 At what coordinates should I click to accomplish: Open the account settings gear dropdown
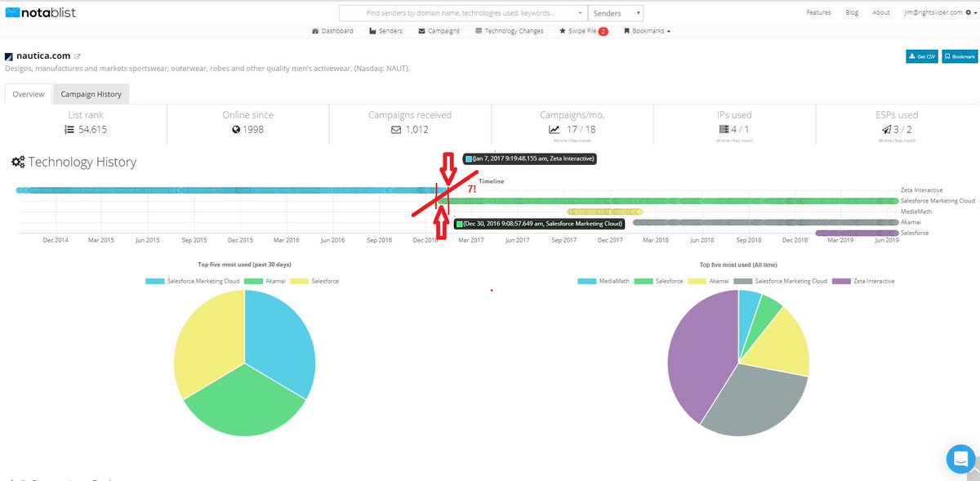(x=969, y=12)
